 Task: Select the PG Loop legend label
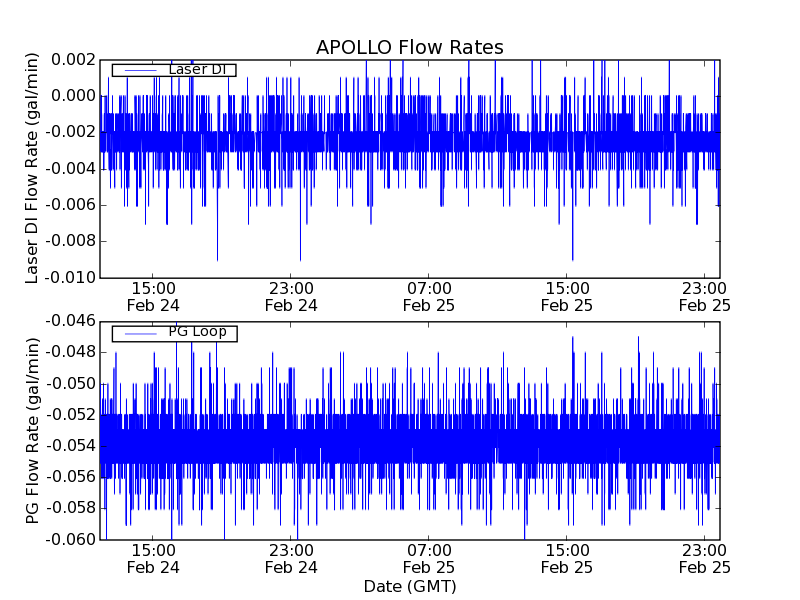point(197,332)
